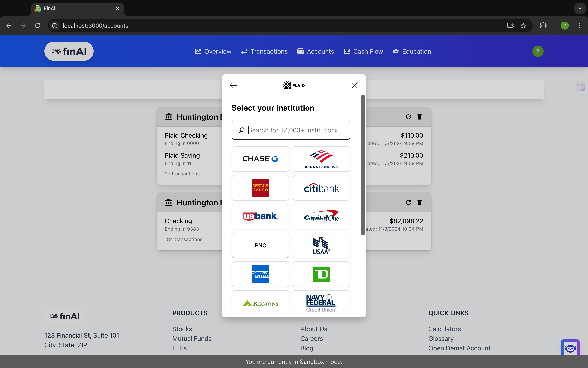
Task: Delete the second Huntington account card
Action: coord(419,202)
